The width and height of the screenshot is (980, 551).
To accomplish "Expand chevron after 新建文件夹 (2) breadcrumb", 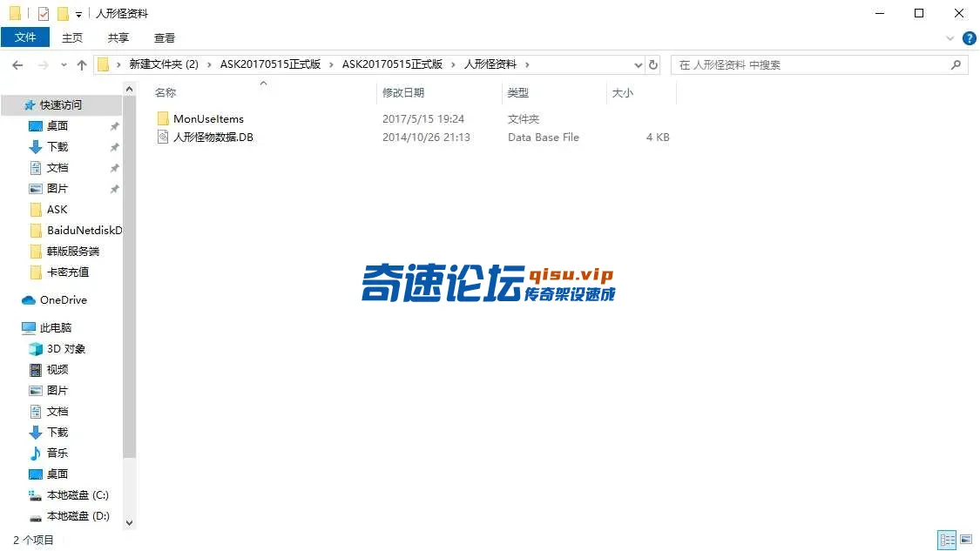I will 209,65.
